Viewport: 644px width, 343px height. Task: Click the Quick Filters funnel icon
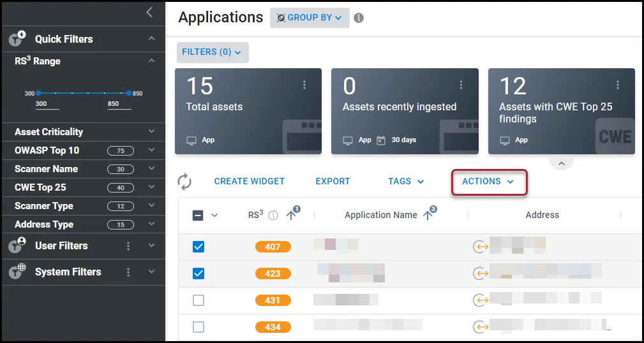coord(17,38)
